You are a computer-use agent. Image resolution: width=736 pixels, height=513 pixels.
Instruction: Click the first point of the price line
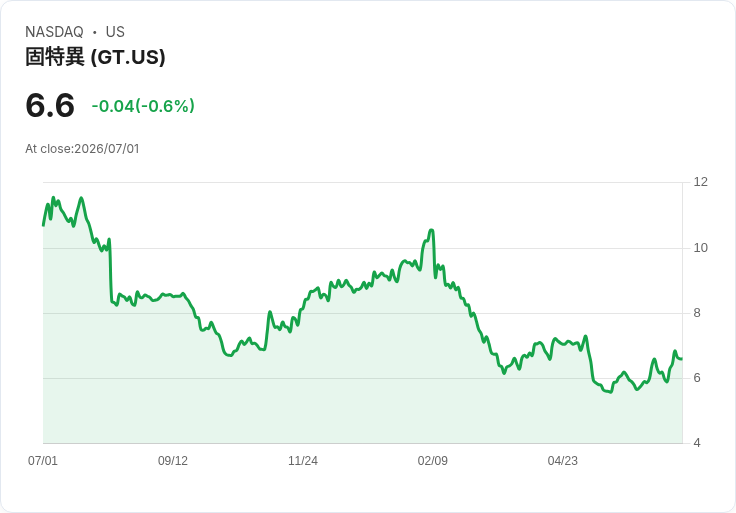[43, 225]
